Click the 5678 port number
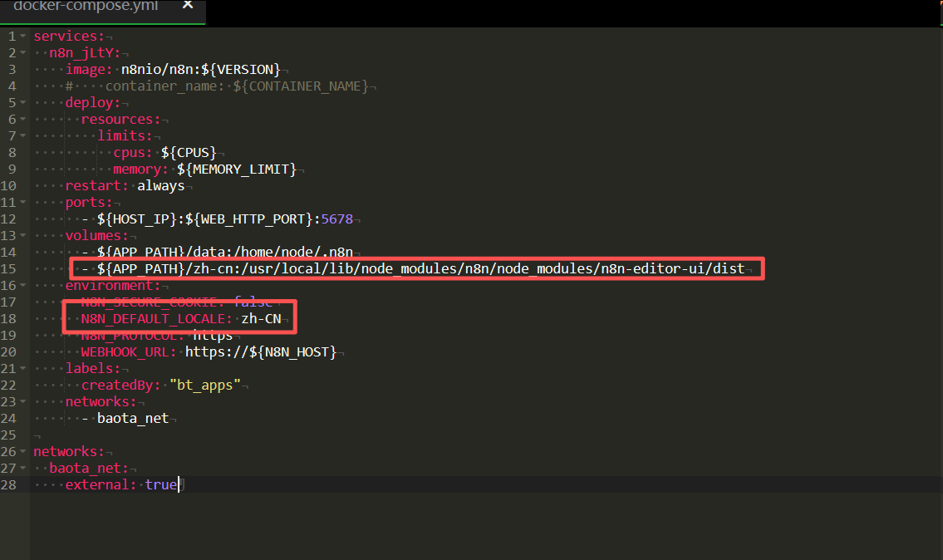 (x=336, y=219)
